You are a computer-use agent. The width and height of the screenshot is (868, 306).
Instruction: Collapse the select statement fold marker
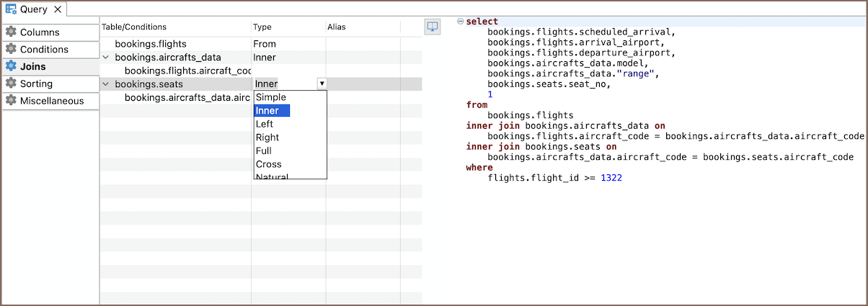coord(461,22)
